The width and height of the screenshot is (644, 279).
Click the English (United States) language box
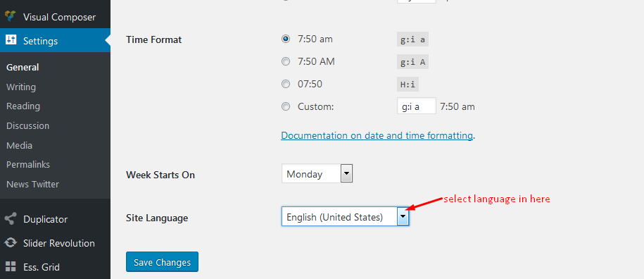click(x=345, y=216)
